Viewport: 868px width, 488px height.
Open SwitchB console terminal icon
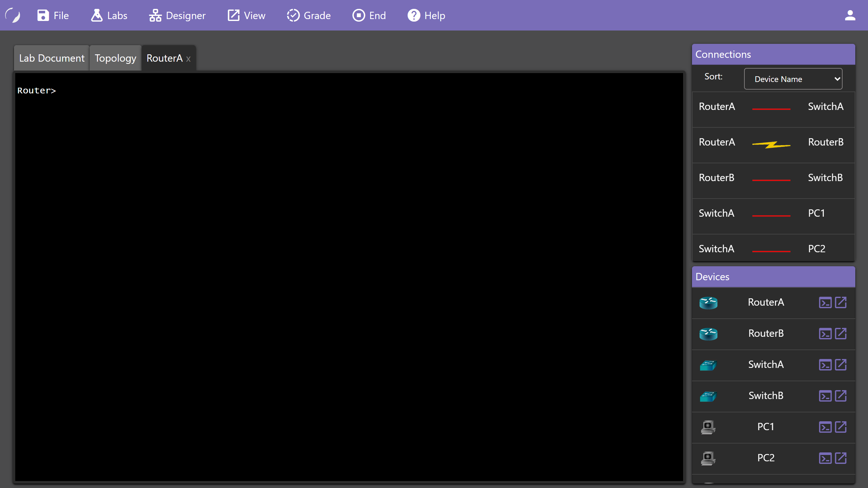(x=825, y=396)
